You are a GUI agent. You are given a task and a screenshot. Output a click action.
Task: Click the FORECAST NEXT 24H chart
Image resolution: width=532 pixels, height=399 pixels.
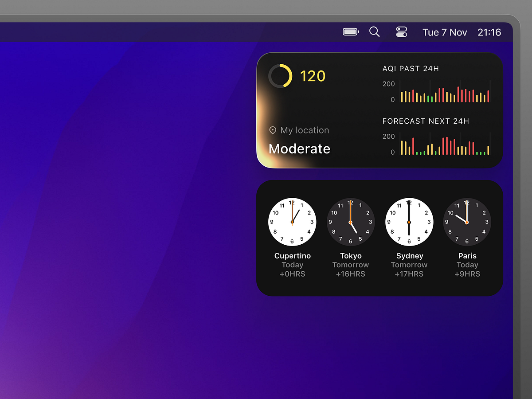click(443, 145)
